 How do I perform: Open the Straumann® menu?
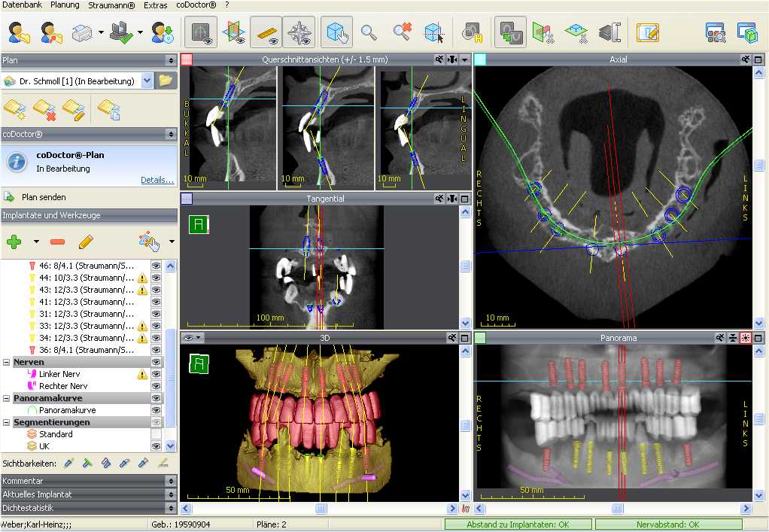tap(112, 5)
